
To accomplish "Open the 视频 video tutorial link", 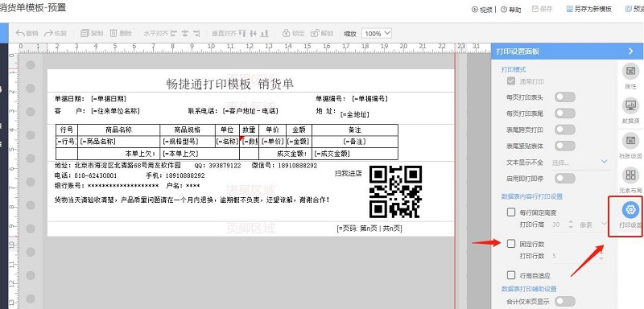I will pyautogui.click(x=481, y=10).
